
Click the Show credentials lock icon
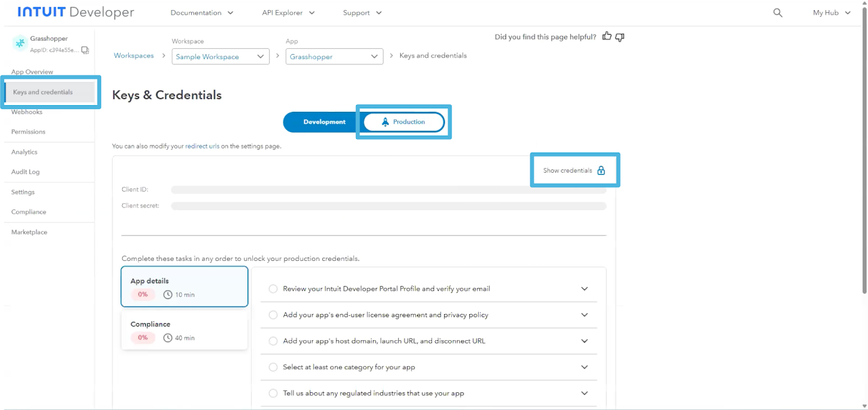[601, 171]
